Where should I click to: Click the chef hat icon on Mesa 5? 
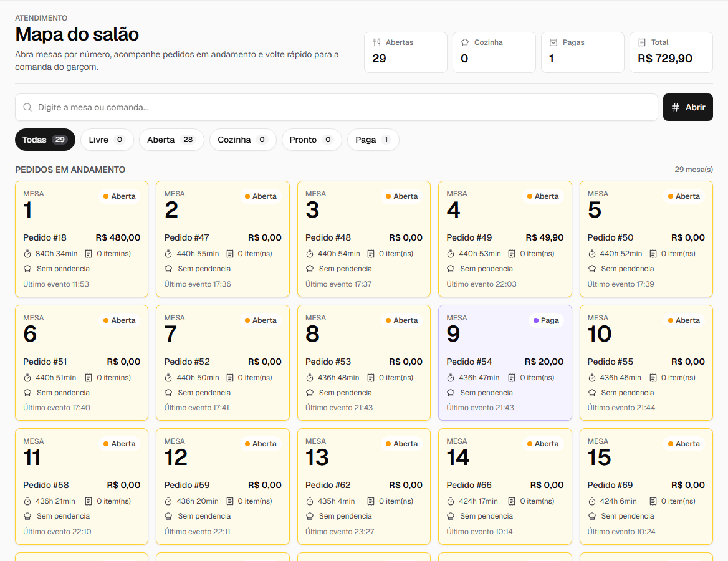[x=592, y=269]
